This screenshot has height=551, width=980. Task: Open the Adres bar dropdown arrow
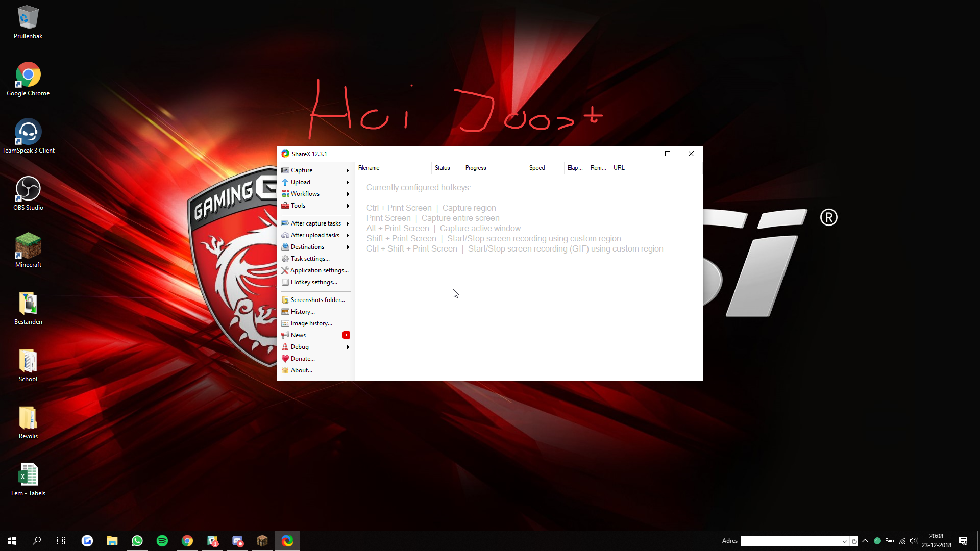(x=844, y=541)
